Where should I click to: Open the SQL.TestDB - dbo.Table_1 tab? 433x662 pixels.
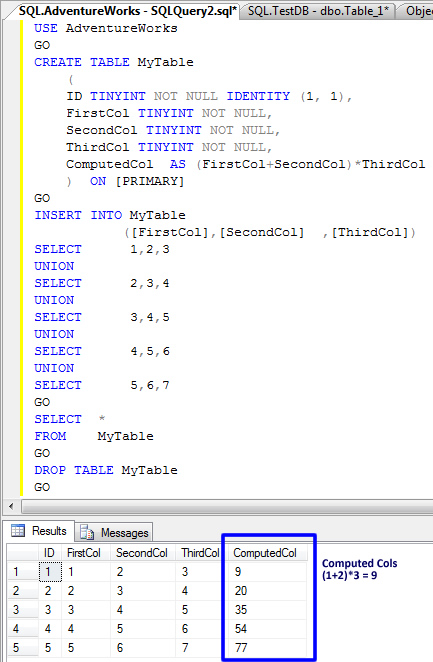(x=318, y=10)
